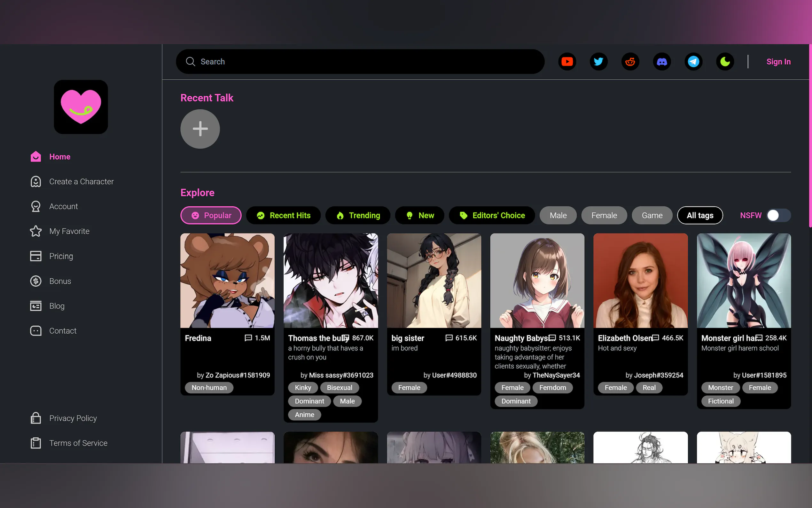This screenshot has height=508, width=812.
Task: Go to My Favorite in sidebar
Action: click(69, 231)
